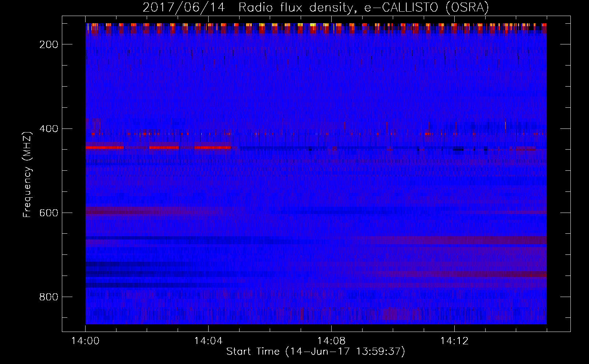Click the plot title '2017/06/14 Radio flux density'
Screen dimensions: 589x364
coord(316,7)
